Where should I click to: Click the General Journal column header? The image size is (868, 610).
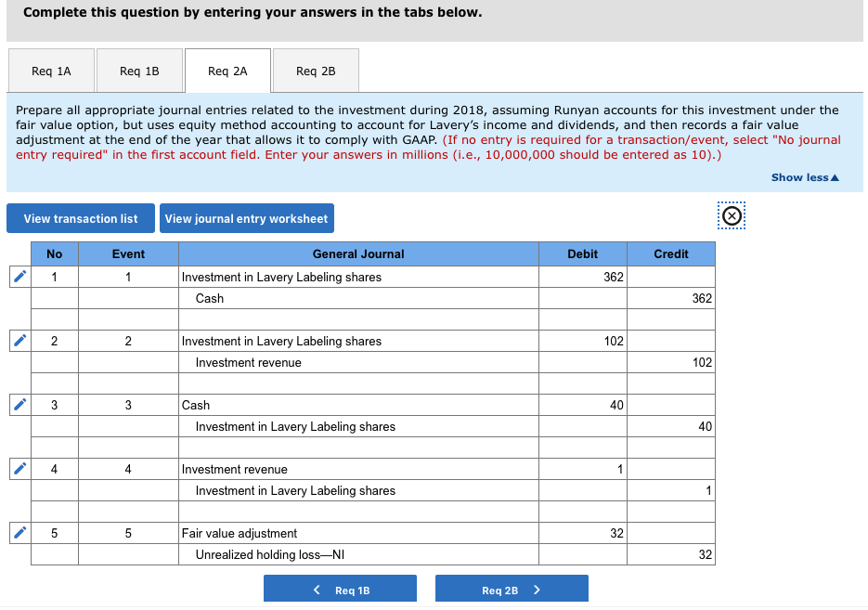[x=358, y=254]
